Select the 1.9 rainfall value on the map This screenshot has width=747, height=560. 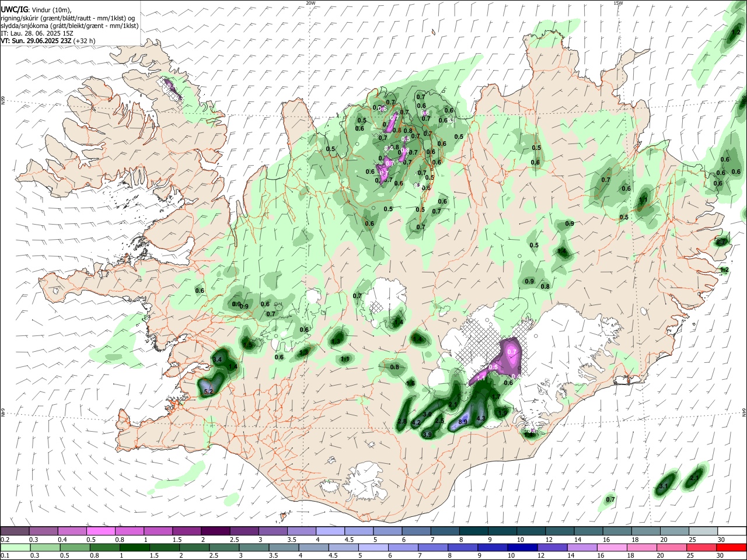(502, 413)
